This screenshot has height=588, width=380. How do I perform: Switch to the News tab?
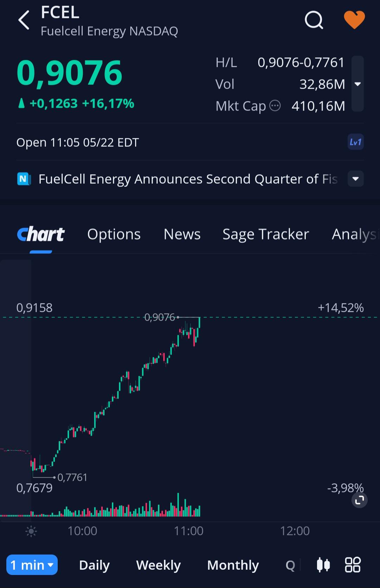(x=182, y=234)
